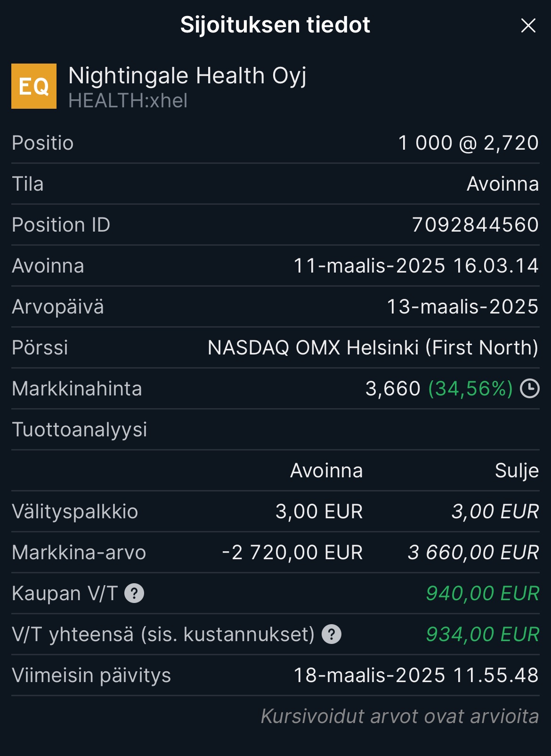
Task: Select the Position ID number 7092844560
Action: coord(475,225)
